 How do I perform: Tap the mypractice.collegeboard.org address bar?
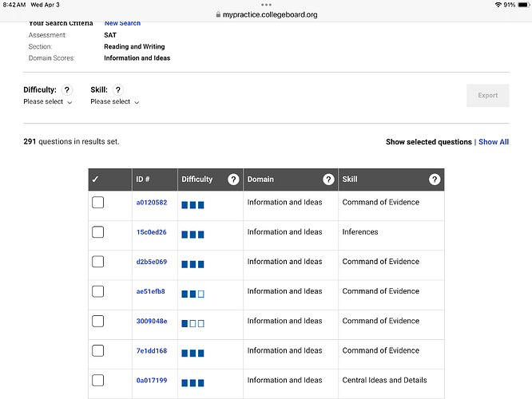(266, 14)
